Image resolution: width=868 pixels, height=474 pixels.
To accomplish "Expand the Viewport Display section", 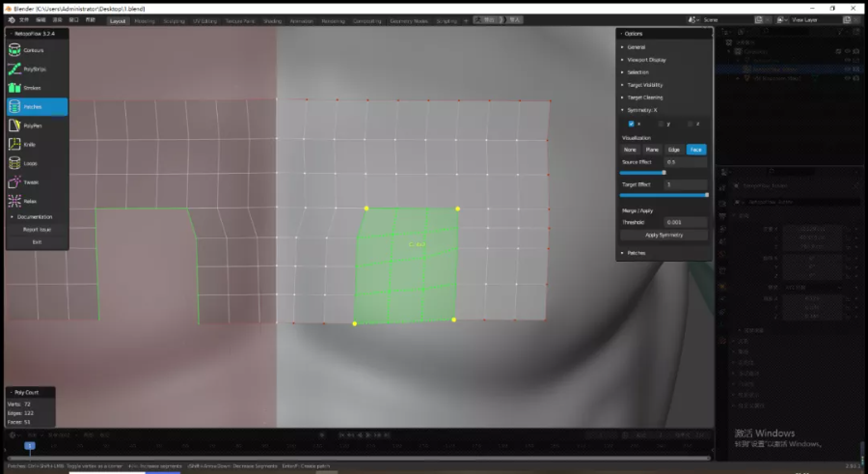I will [x=646, y=59].
